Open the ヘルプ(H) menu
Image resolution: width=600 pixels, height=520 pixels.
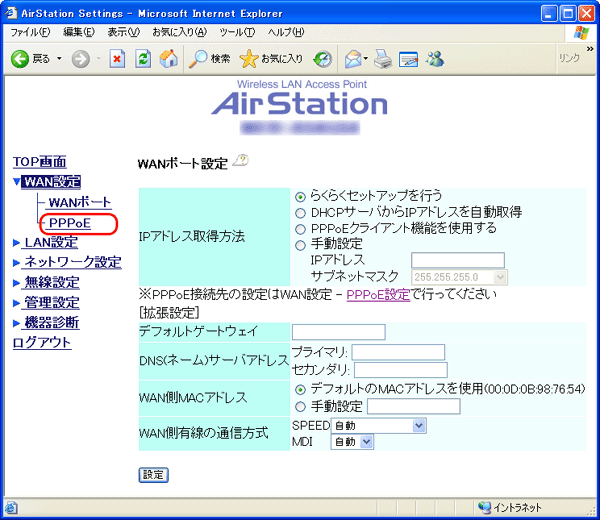tap(286, 32)
